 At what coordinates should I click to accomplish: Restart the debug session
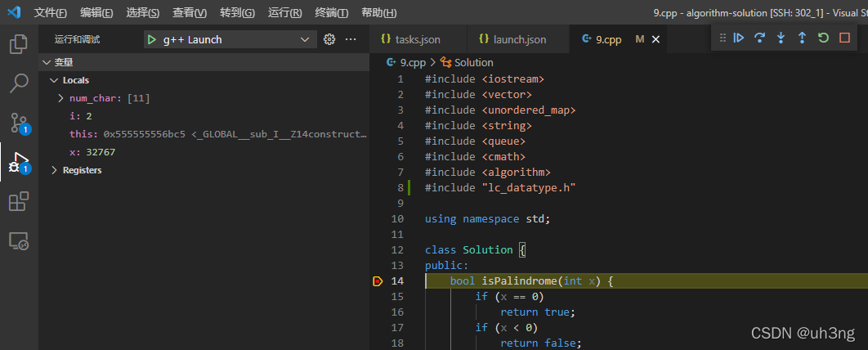pos(823,38)
